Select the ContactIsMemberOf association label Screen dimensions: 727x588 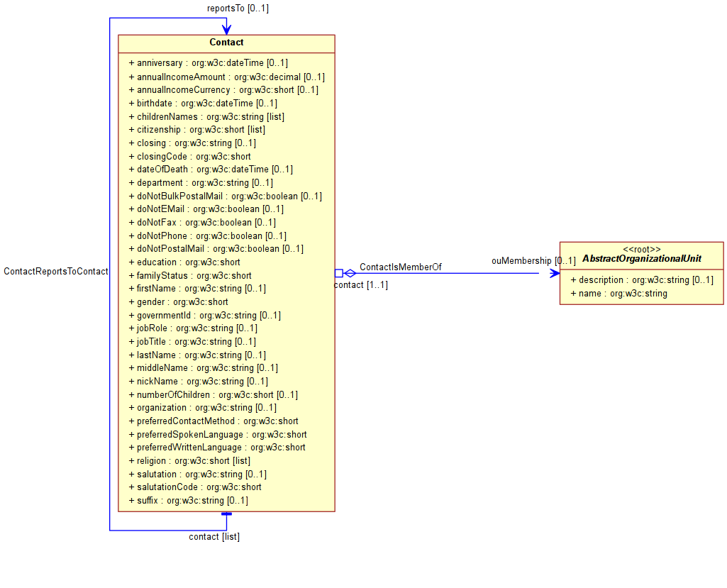tap(401, 267)
